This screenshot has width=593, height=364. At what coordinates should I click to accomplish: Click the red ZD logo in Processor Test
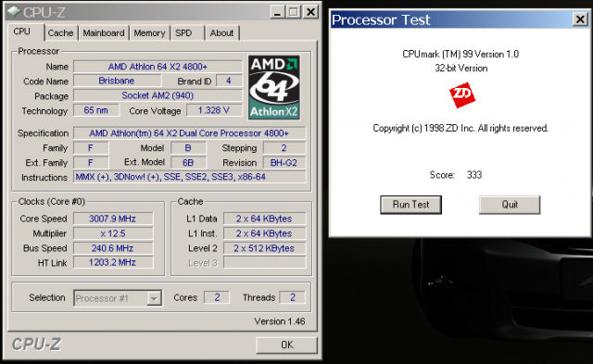coord(462,94)
